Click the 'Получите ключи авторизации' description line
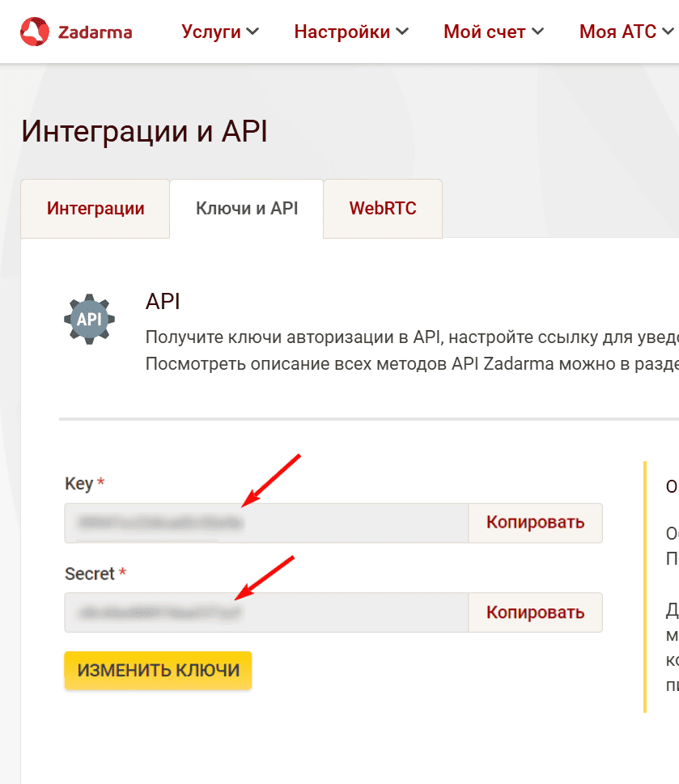Image resolution: width=679 pixels, height=784 pixels. [412, 337]
